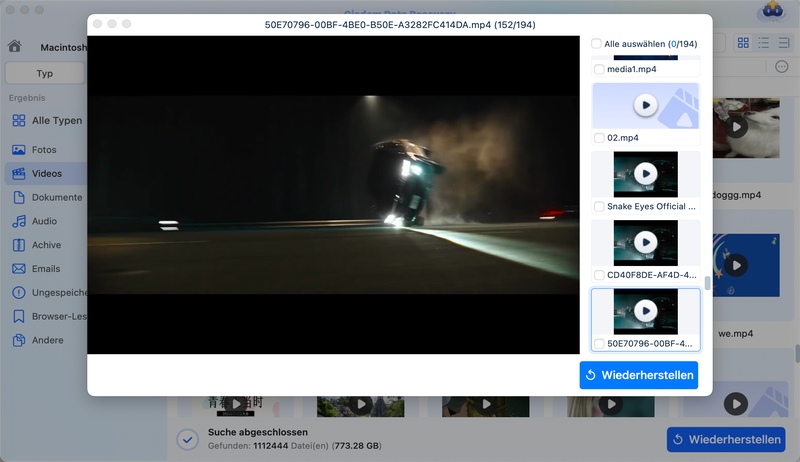Click the Ergebnis section label
The image size is (800, 462).
point(27,97)
